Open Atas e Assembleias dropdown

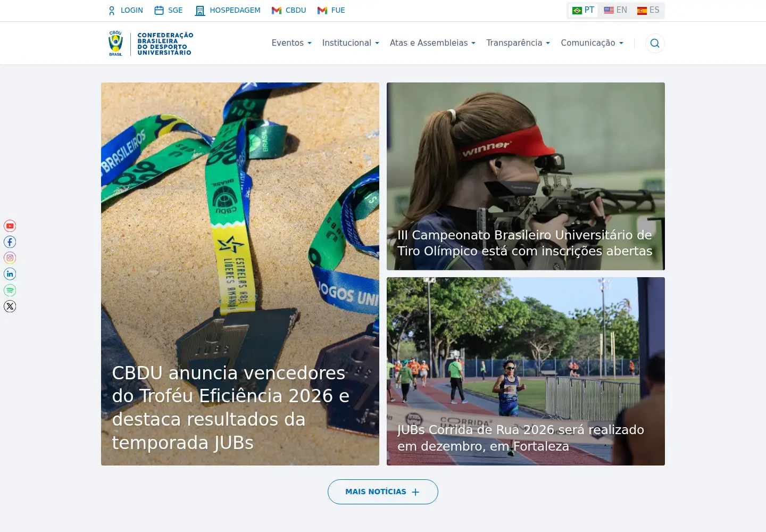click(432, 43)
